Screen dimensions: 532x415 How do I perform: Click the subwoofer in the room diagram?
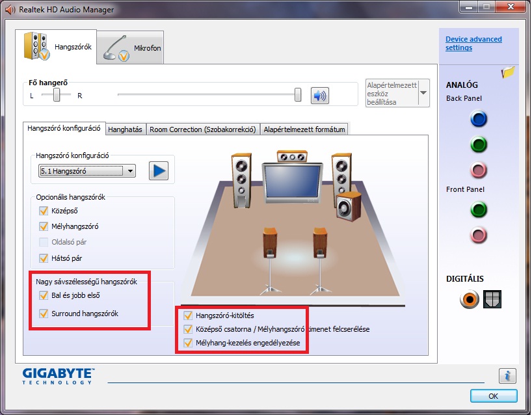(349, 206)
